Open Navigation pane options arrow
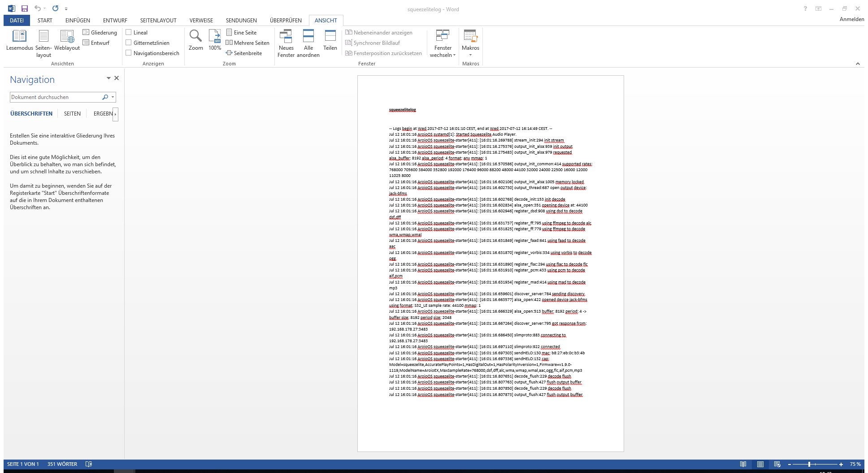This screenshot has width=868, height=473. pyautogui.click(x=108, y=78)
